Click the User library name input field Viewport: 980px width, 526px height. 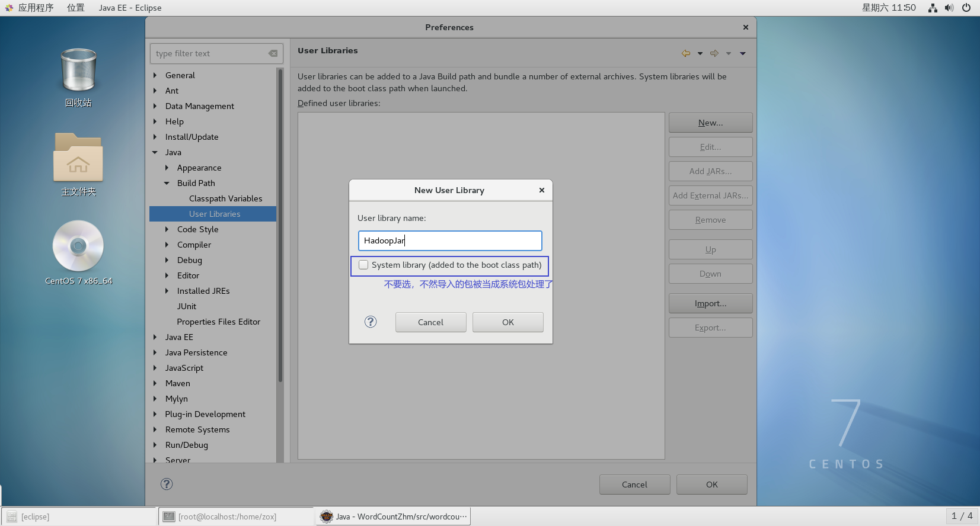coord(450,240)
